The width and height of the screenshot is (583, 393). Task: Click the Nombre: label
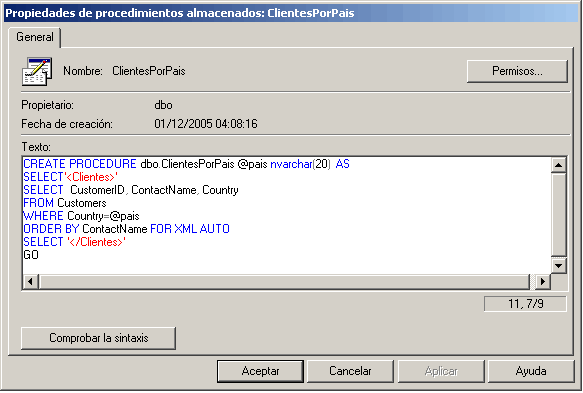[x=83, y=71]
